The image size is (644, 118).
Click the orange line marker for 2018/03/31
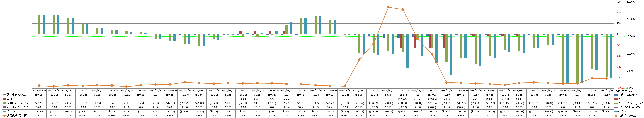(432, 54)
